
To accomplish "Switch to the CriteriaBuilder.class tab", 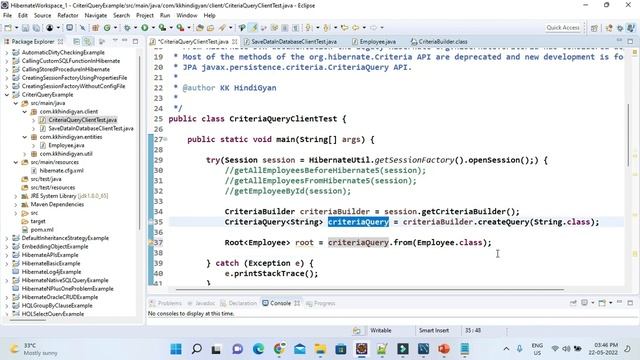I will (439, 41).
